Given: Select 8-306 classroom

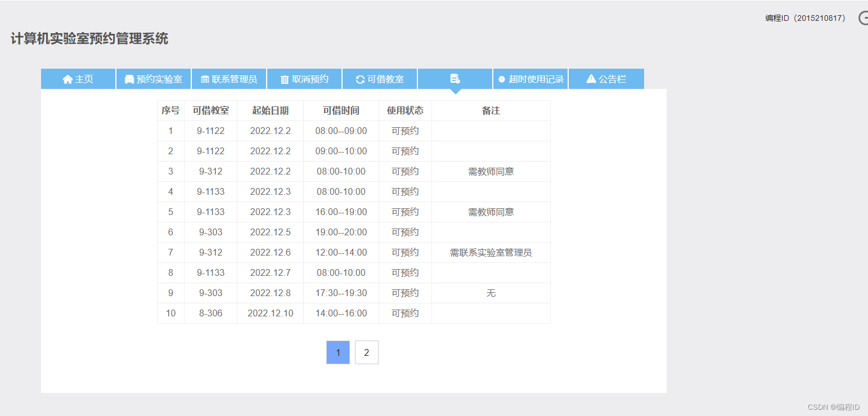Looking at the screenshot, I should coord(211,314).
